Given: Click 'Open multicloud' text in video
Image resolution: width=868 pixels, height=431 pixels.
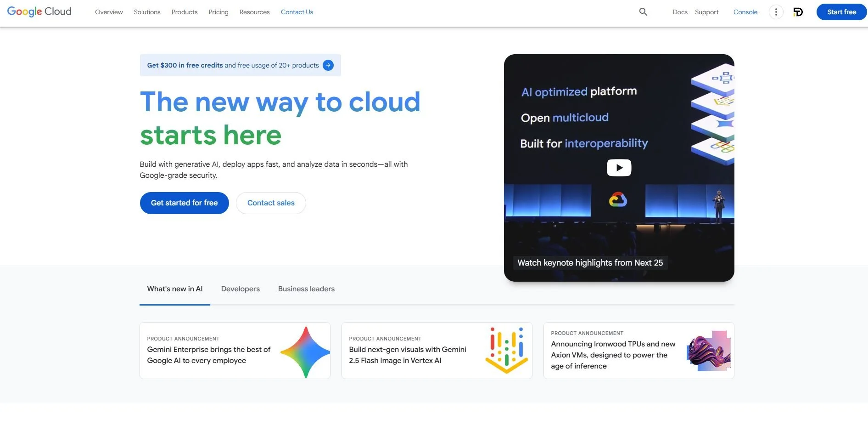Looking at the screenshot, I should click(x=565, y=118).
